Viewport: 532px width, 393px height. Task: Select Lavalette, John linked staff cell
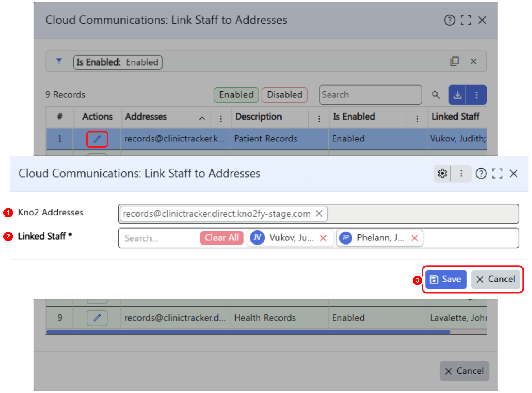[457, 318]
